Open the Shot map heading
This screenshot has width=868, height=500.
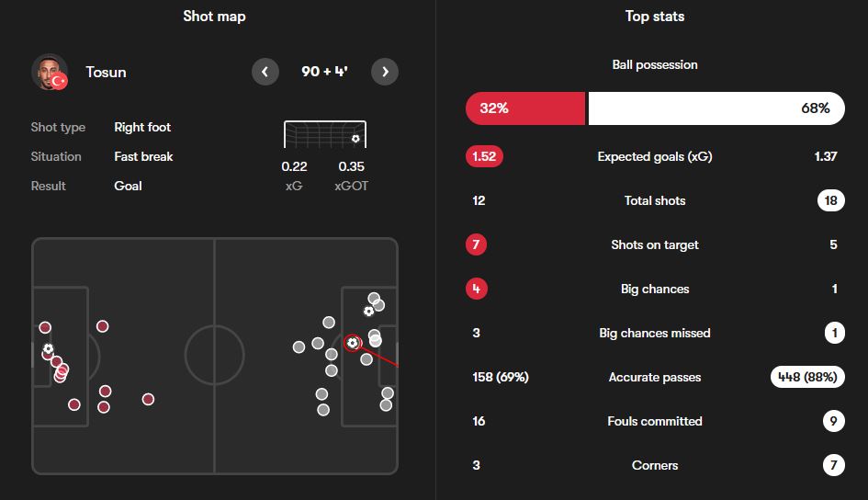click(214, 17)
